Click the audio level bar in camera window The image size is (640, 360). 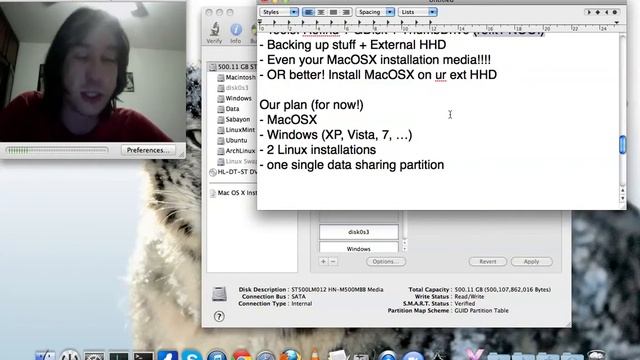[x=57, y=150]
